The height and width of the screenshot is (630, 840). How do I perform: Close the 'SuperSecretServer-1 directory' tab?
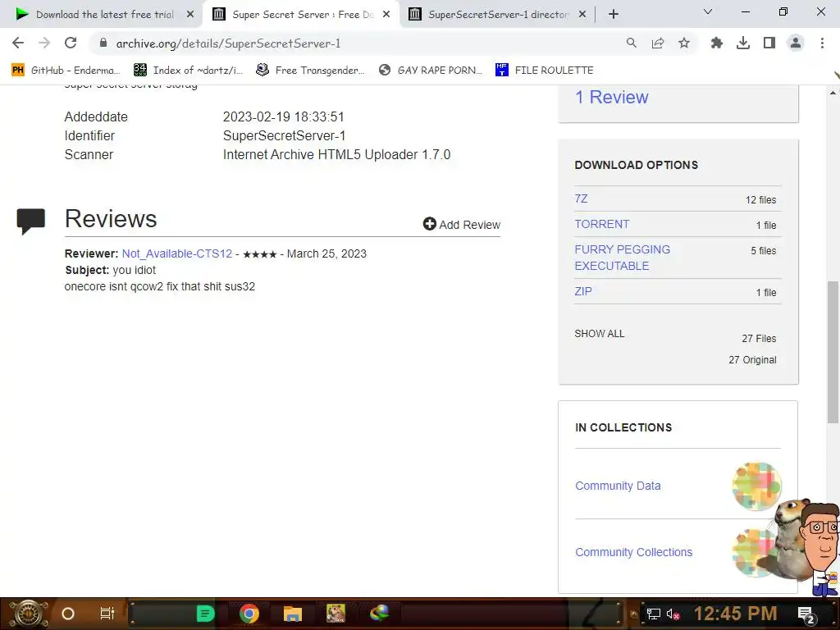click(582, 15)
